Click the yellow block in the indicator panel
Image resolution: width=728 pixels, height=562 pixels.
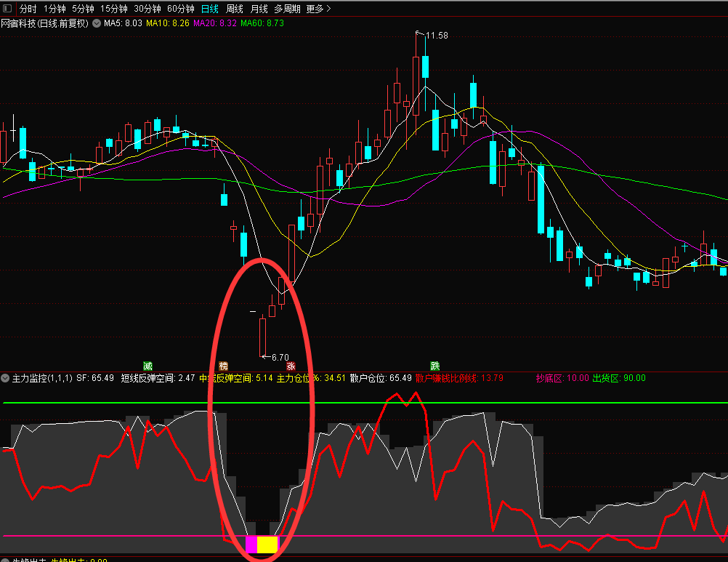pyautogui.click(x=267, y=545)
